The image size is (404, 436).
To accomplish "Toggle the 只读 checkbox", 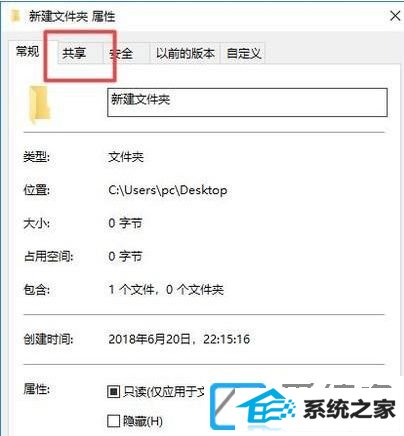I will (113, 391).
